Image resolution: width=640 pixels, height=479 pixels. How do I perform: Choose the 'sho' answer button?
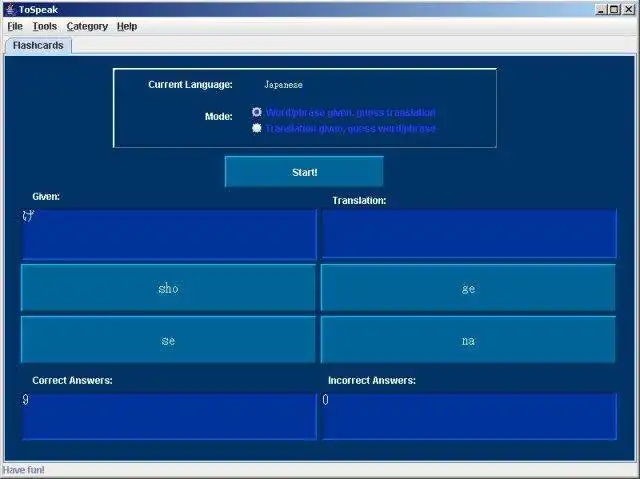[x=168, y=288]
